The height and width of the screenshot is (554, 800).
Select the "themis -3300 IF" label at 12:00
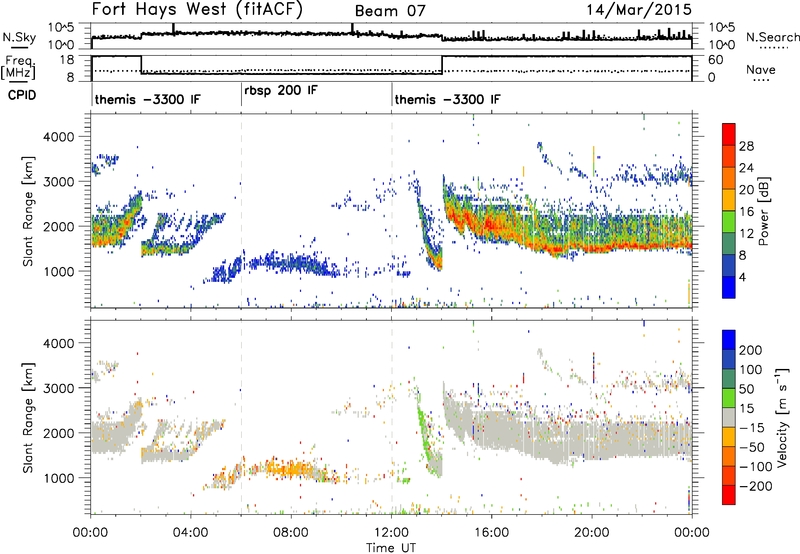447,99
